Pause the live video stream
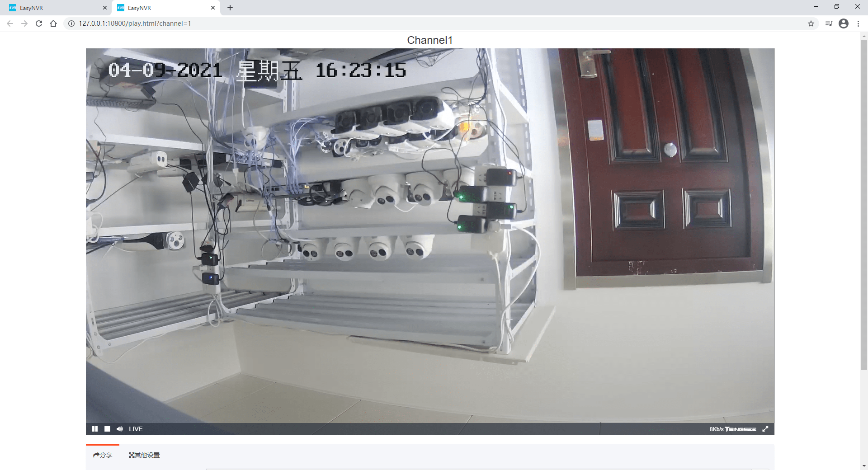Screen dimensions: 868x470 (x=95, y=429)
